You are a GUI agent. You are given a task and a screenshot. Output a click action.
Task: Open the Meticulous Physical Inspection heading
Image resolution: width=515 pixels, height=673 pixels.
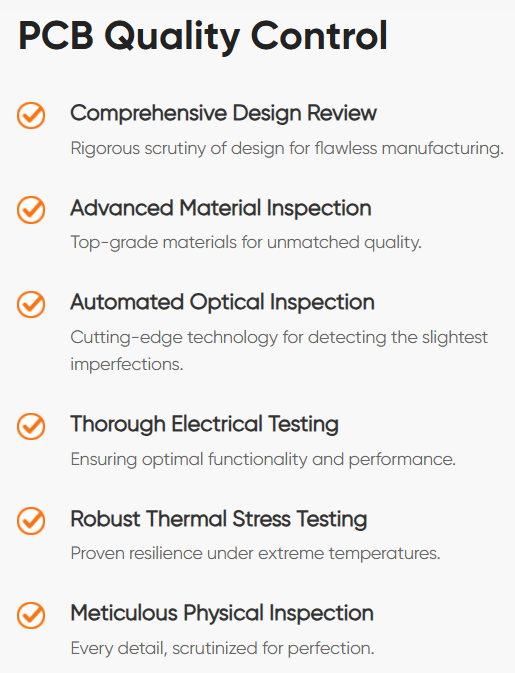click(222, 613)
